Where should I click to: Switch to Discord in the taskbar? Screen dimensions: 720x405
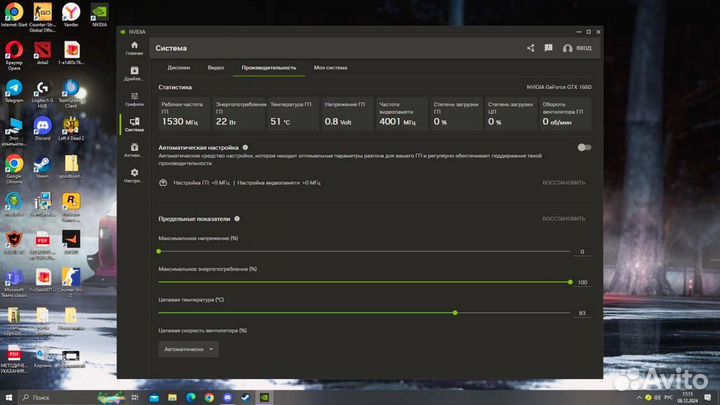(x=227, y=397)
